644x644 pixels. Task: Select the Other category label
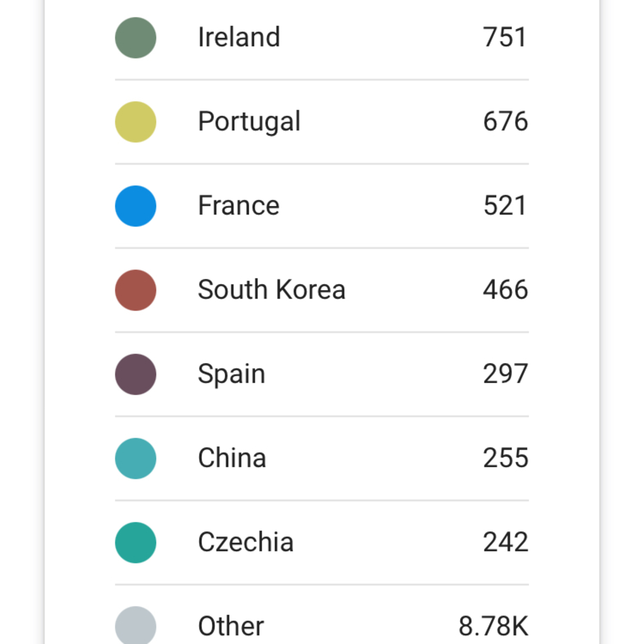click(x=231, y=626)
